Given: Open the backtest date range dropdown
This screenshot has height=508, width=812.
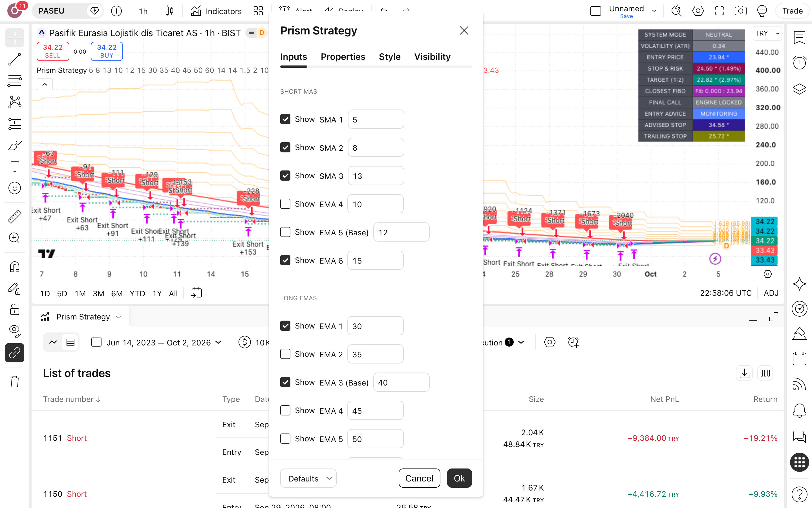Looking at the screenshot, I should point(156,342).
